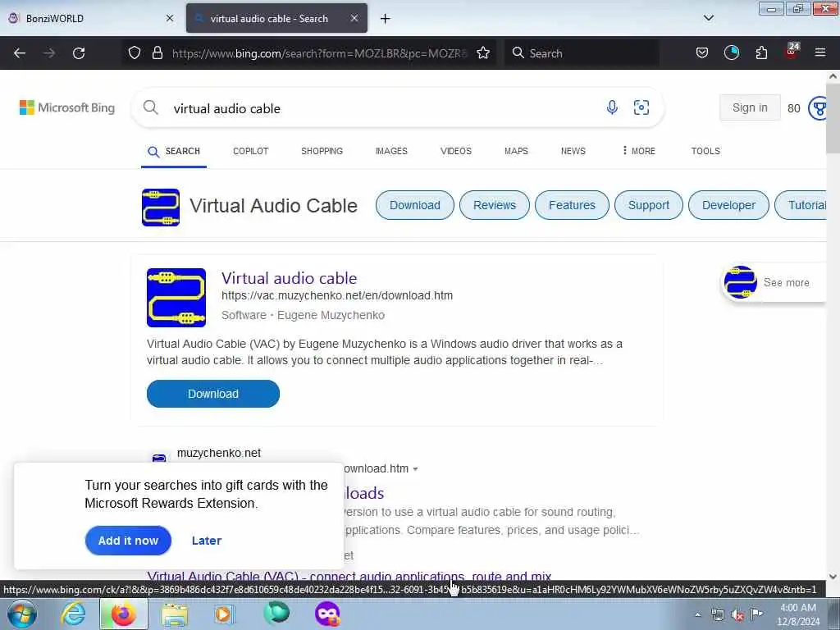840x630 pixels.
Task: Start voice search with the microphone icon
Action: pos(612,107)
